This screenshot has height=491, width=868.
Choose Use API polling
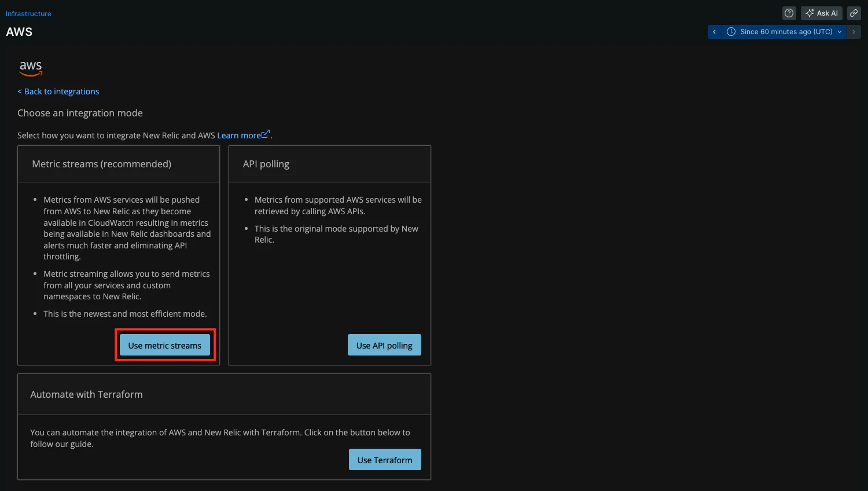pyautogui.click(x=384, y=345)
